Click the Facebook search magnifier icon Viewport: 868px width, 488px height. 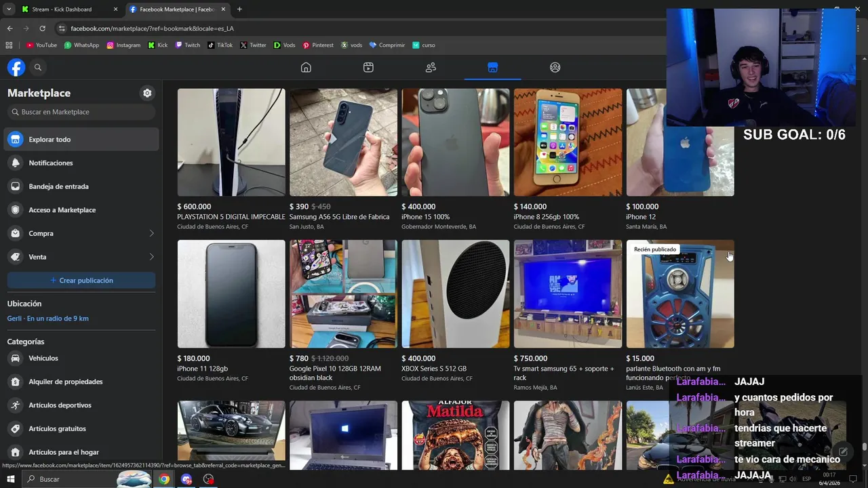coord(38,67)
